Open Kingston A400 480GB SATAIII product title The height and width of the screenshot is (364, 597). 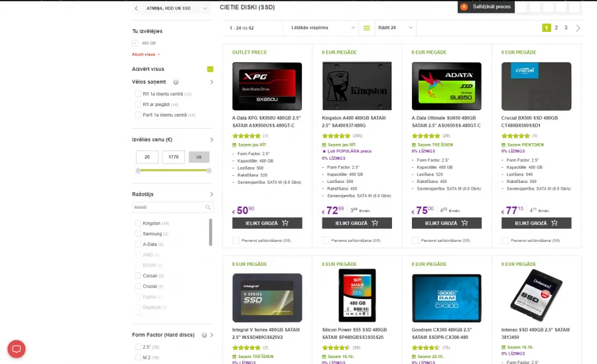[354, 122]
